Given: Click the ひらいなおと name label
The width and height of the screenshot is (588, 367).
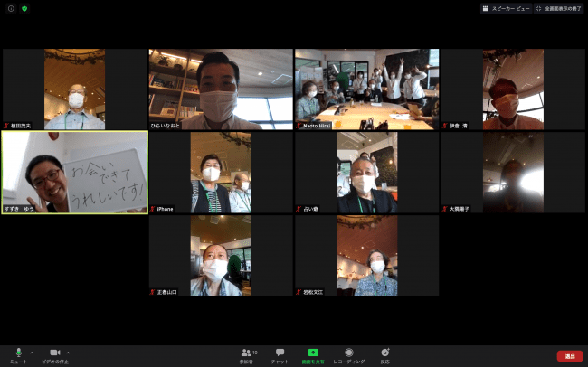Looking at the screenshot, I should [x=165, y=126].
